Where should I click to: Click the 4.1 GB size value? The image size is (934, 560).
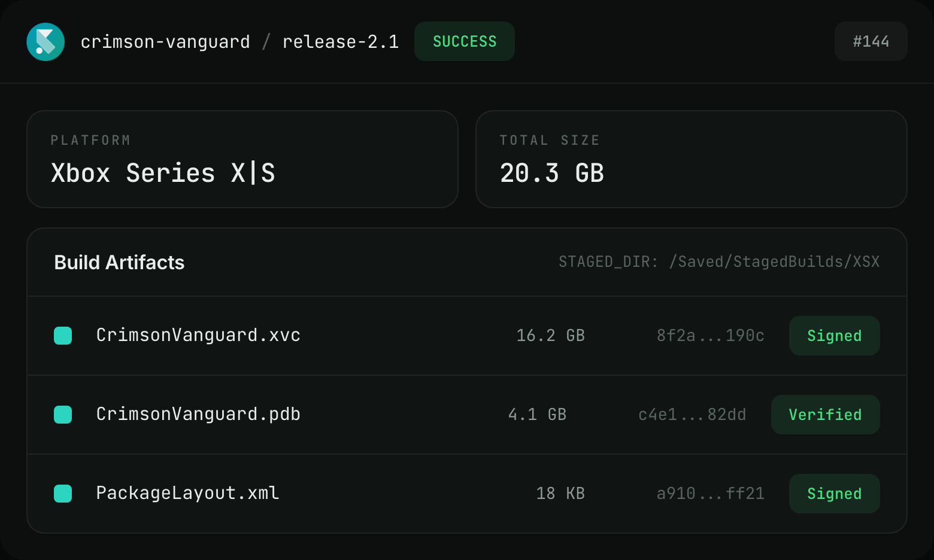tap(538, 415)
